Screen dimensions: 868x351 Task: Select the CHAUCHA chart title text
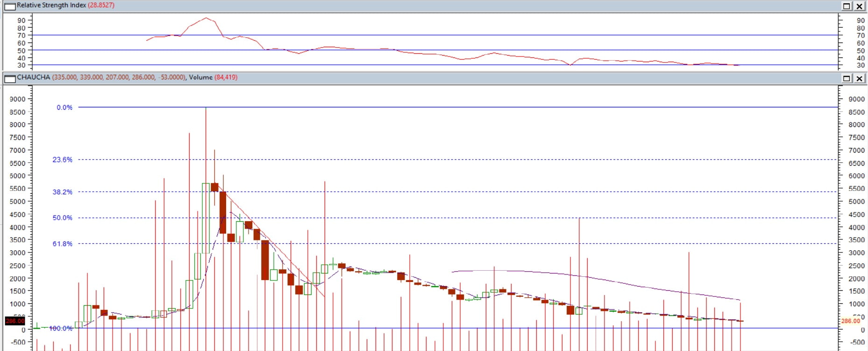click(33, 77)
